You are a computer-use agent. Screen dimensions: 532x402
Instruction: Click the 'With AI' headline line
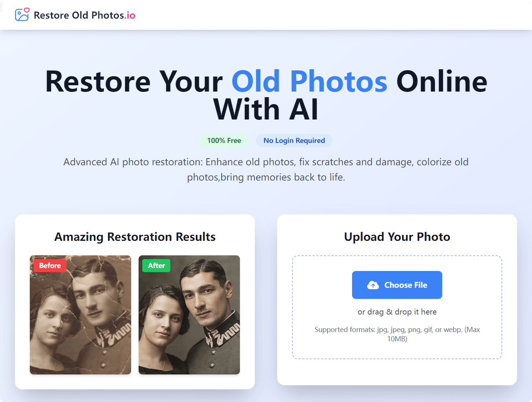(266, 109)
